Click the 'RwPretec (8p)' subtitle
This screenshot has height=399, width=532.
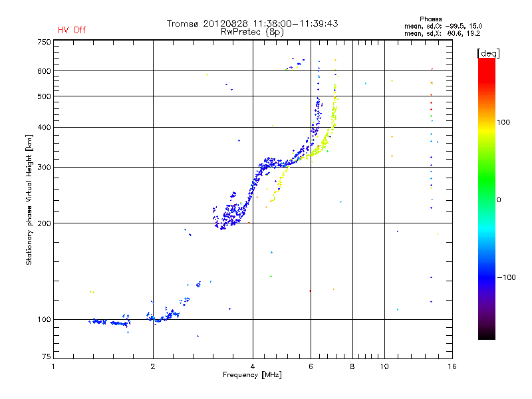pos(252,32)
